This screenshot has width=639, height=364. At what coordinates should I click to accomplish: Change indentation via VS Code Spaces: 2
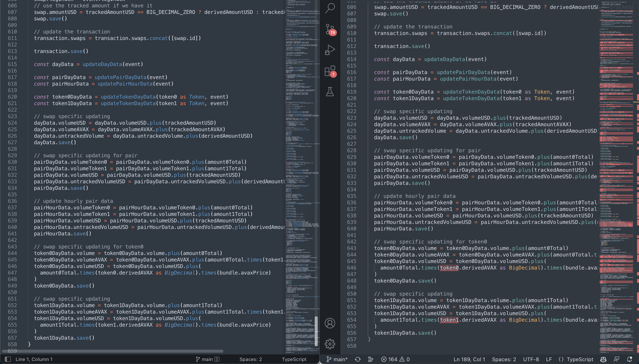504,359
